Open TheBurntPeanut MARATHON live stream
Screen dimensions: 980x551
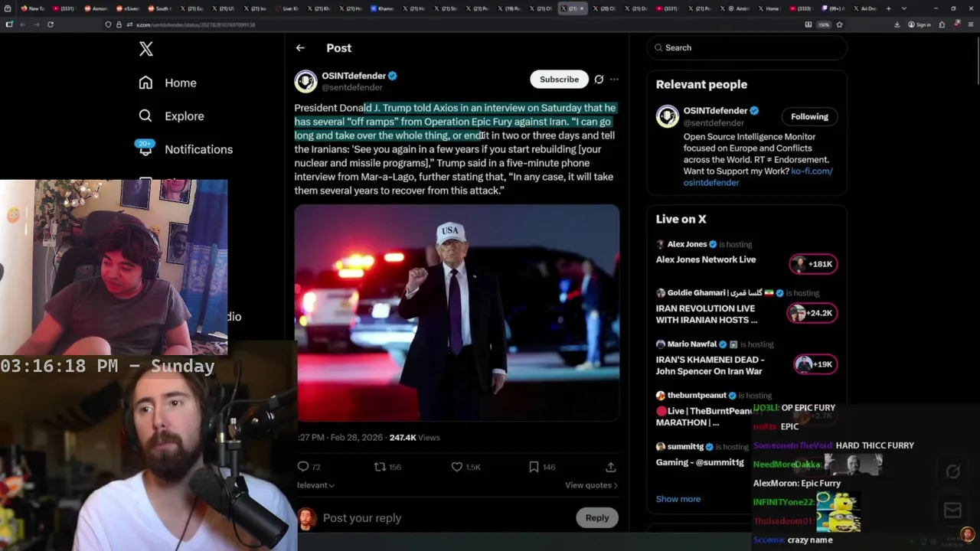[704, 416]
